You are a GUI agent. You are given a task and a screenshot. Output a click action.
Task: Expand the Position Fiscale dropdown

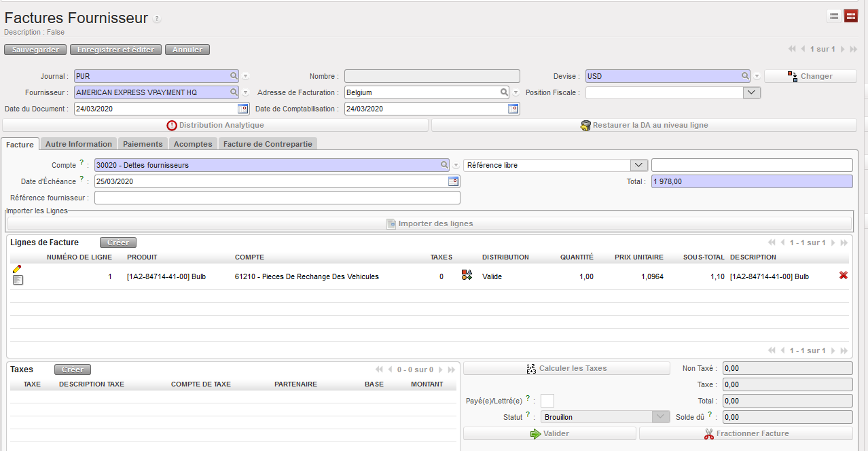tap(752, 92)
